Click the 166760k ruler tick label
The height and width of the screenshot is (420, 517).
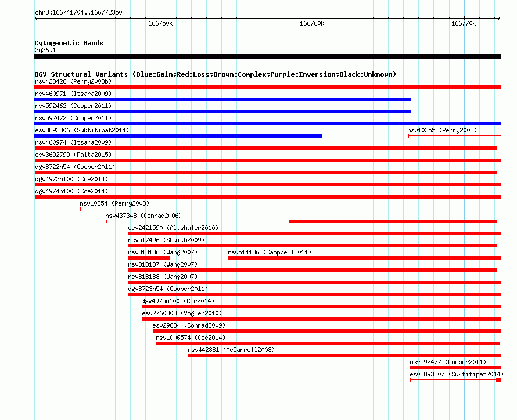(312, 23)
